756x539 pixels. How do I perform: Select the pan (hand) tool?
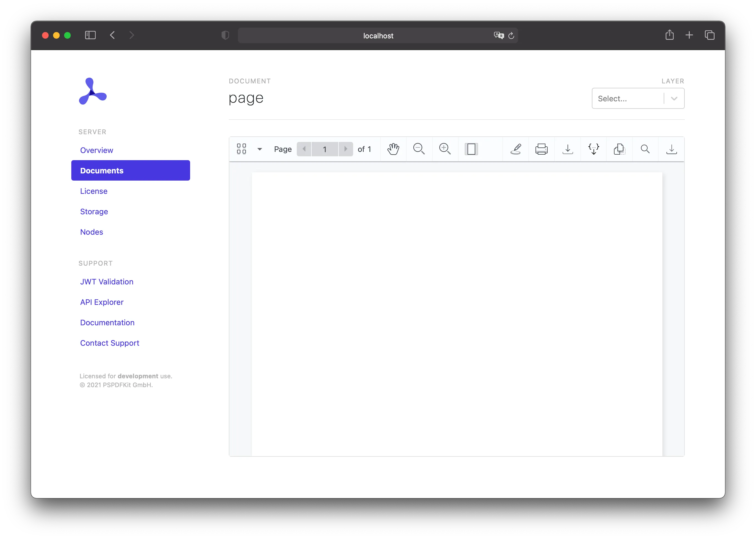[393, 149]
